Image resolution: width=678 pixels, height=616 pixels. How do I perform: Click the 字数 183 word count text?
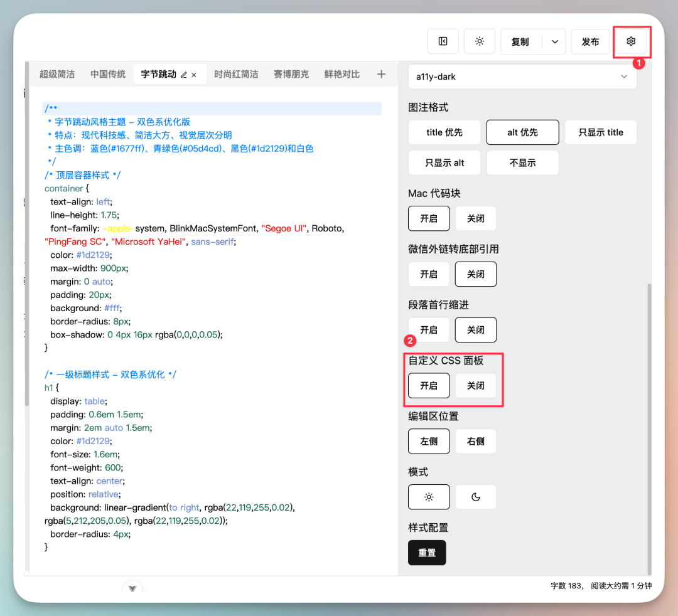click(567, 586)
